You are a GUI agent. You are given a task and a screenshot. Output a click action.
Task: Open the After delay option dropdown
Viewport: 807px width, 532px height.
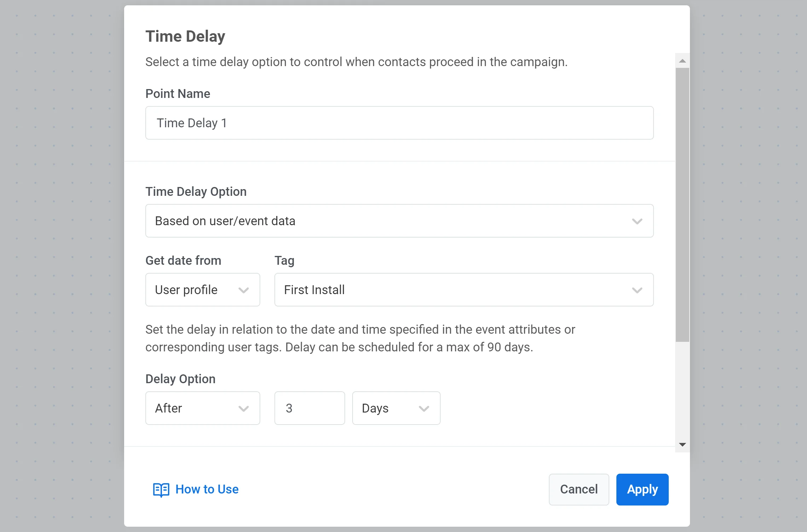(202, 408)
